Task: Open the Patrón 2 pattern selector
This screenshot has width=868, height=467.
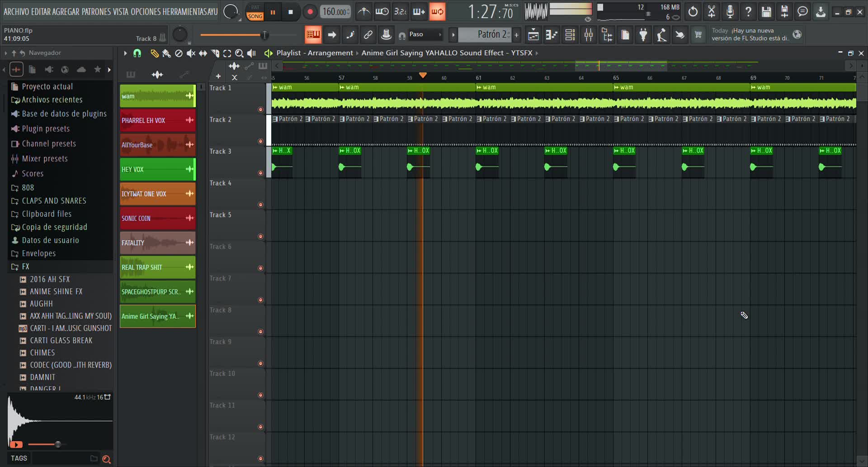Action: point(485,34)
